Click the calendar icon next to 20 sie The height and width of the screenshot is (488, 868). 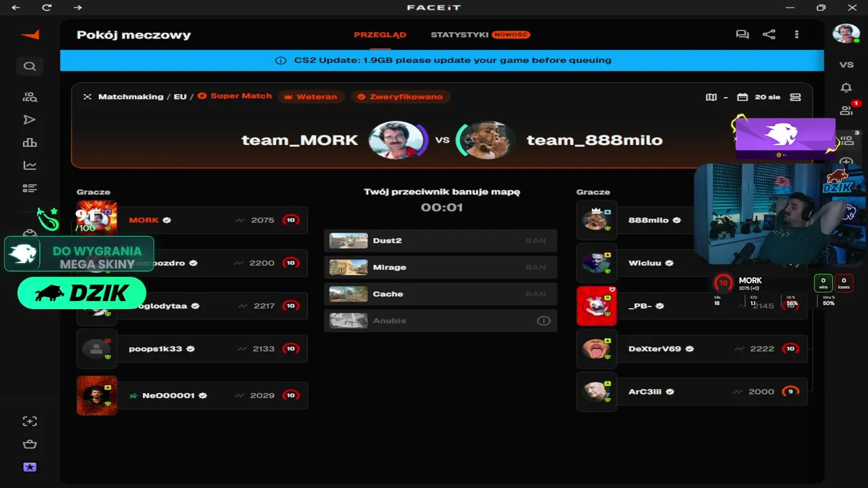point(743,97)
